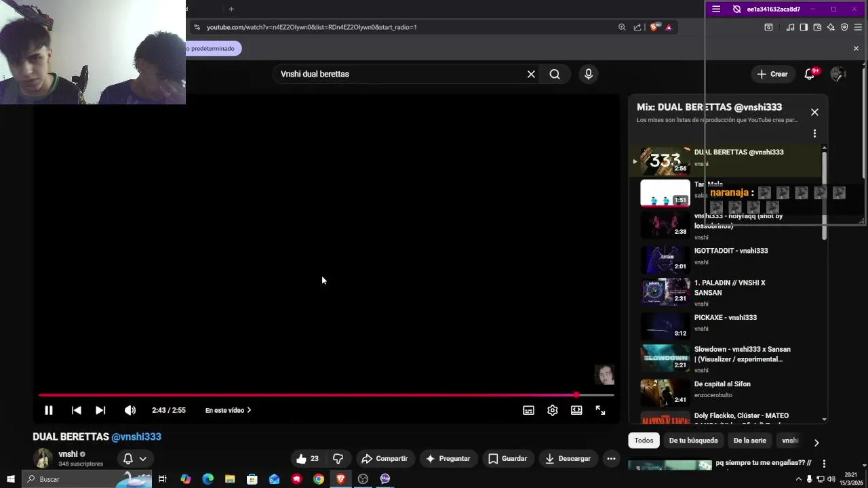Open YouTube notifications bell

point(810,74)
